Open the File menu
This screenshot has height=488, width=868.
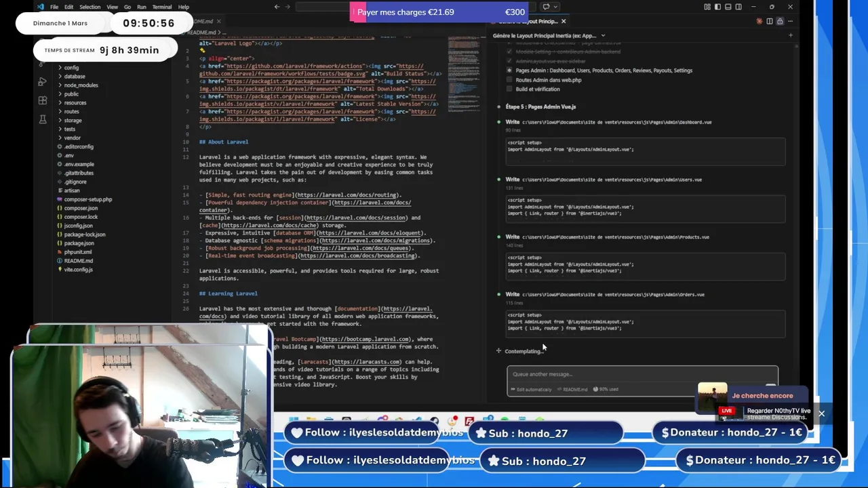tap(54, 7)
